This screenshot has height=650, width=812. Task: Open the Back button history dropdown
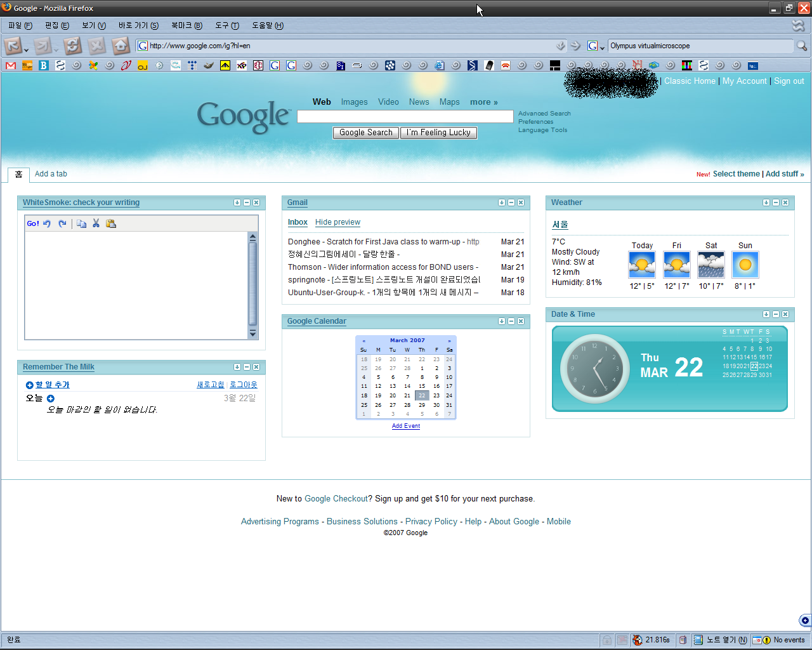(x=26, y=50)
